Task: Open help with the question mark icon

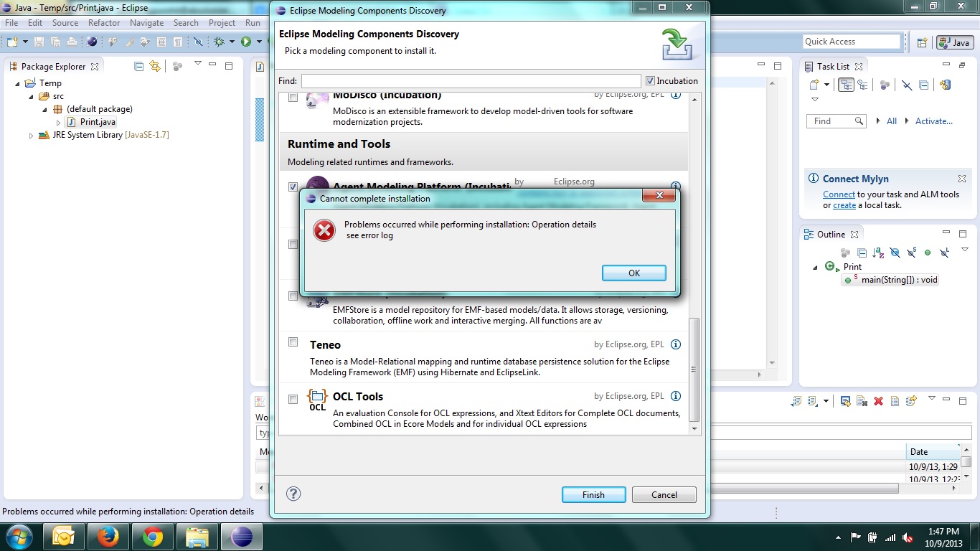Action: (x=293, y=494)
